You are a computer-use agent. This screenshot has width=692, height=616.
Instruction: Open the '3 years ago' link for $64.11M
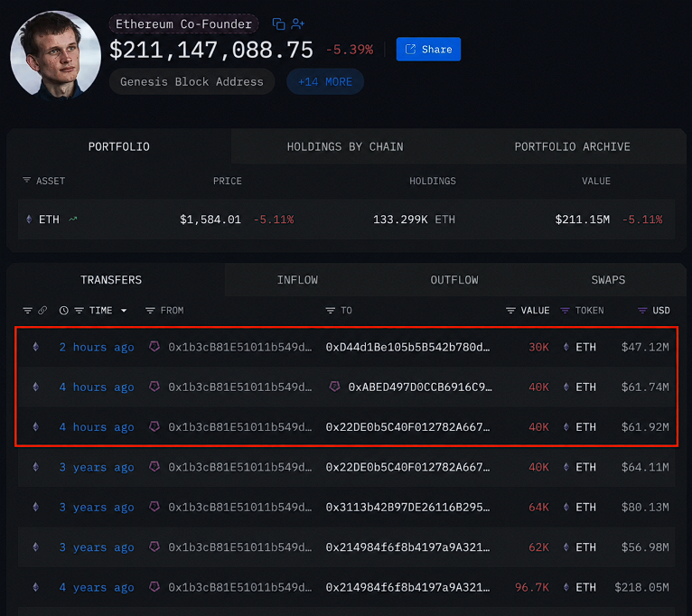pos(97,467)
